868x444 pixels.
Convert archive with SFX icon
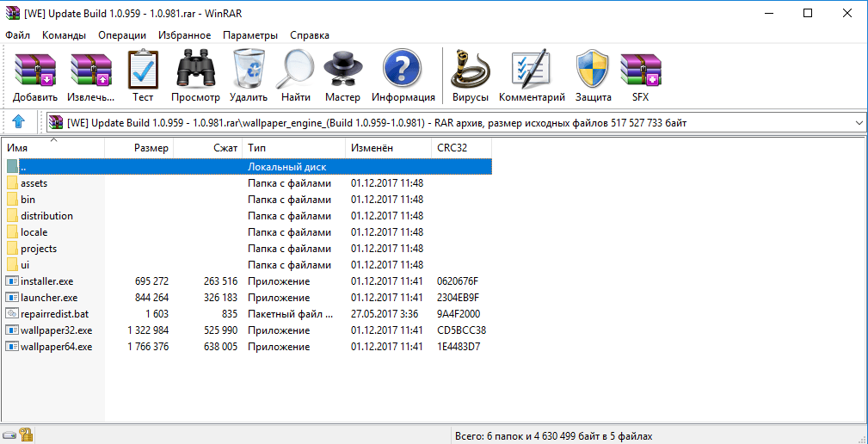tap(641, 77)
